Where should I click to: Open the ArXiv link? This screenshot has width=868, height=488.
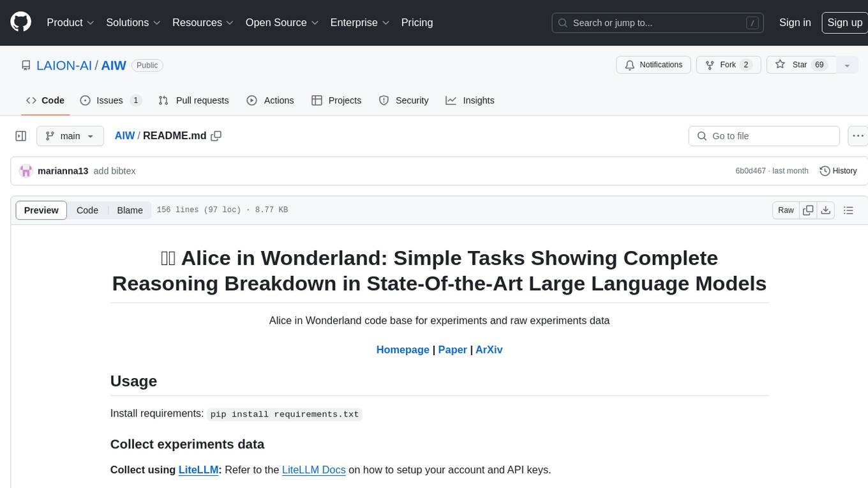coord(489,349)
